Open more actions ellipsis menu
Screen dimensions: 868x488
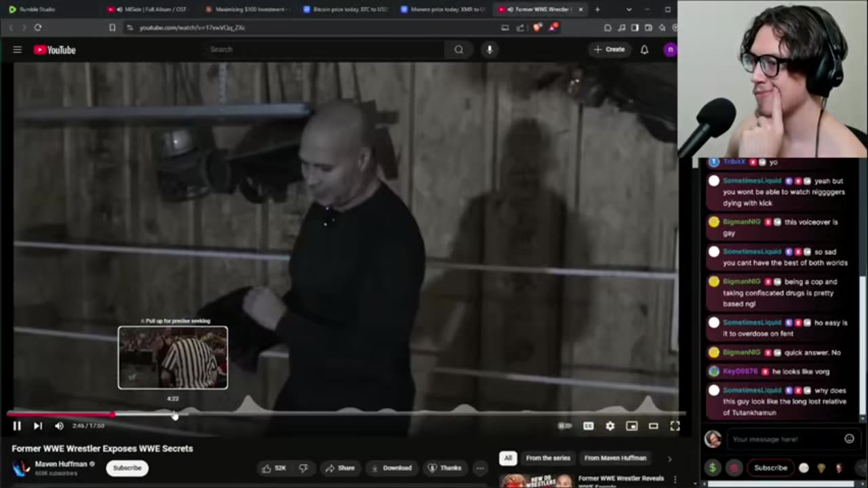coord(480,468)
